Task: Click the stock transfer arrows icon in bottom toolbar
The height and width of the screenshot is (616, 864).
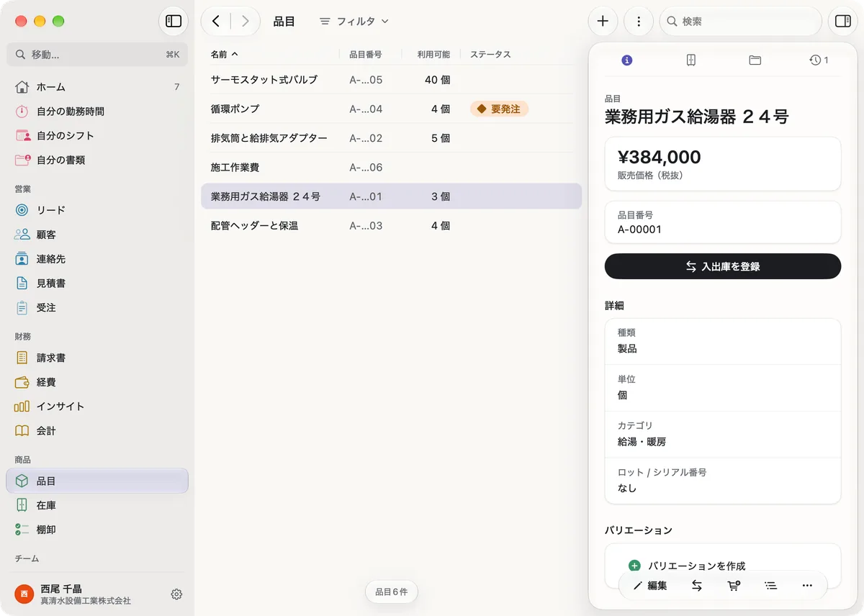Action: 697,586
